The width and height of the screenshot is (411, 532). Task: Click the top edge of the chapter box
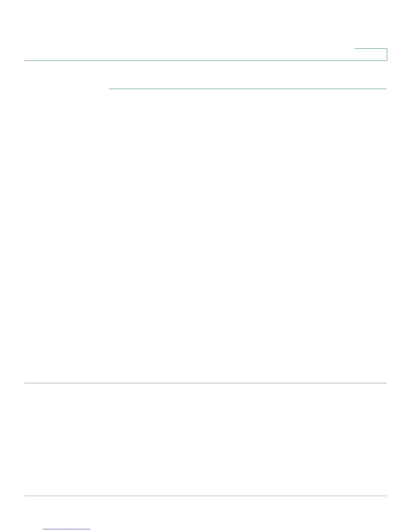(371, 49)
